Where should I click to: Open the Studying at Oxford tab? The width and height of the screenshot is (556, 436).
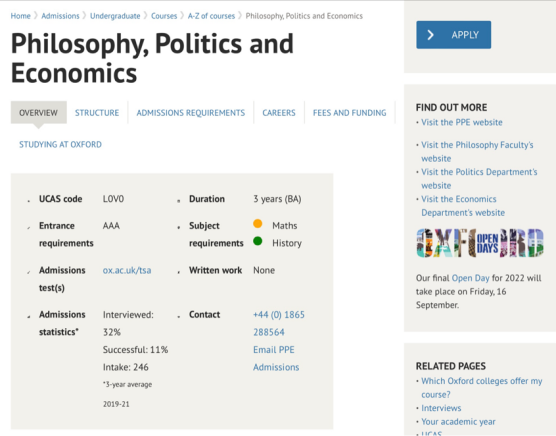pyautogui.click(x=60, y=145)
